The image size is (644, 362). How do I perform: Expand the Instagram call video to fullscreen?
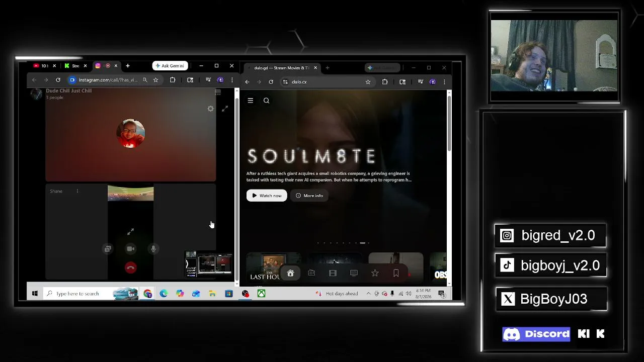click(225, 109)
